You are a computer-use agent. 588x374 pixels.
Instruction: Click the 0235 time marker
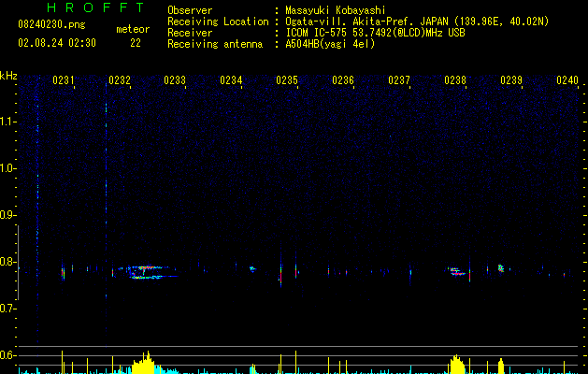pyautogui.click(x=287, y=80)
